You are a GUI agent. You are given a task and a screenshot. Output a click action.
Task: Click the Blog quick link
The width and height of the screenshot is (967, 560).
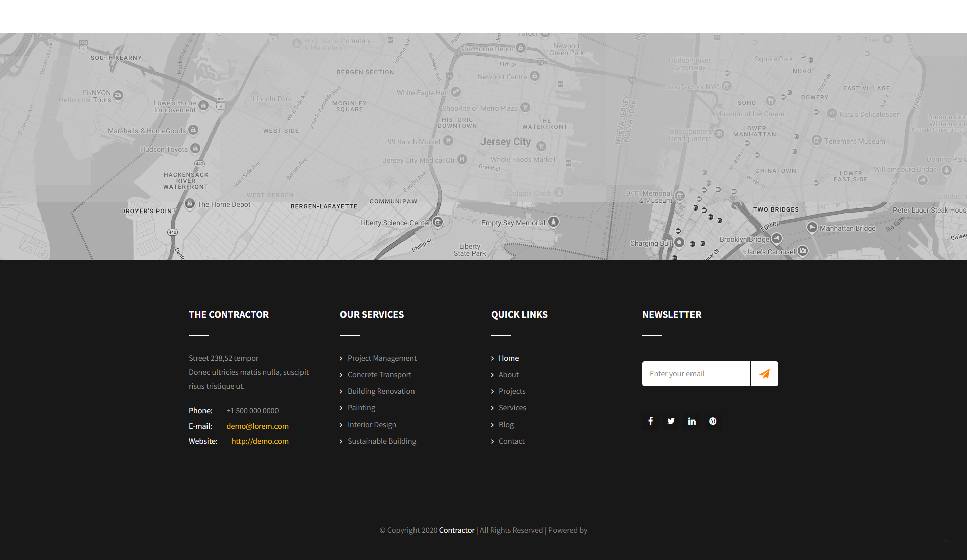505,424
